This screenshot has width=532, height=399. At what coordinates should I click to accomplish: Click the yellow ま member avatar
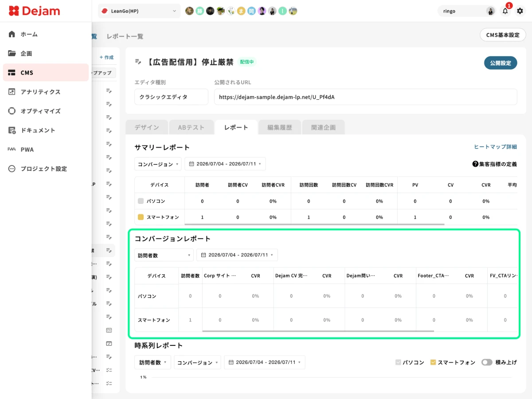[241, 11]
